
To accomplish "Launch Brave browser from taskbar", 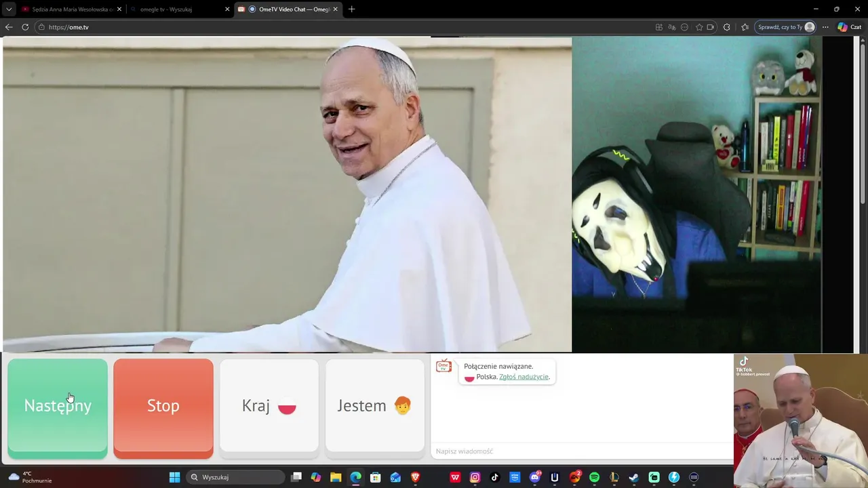I will coord(415,477).
